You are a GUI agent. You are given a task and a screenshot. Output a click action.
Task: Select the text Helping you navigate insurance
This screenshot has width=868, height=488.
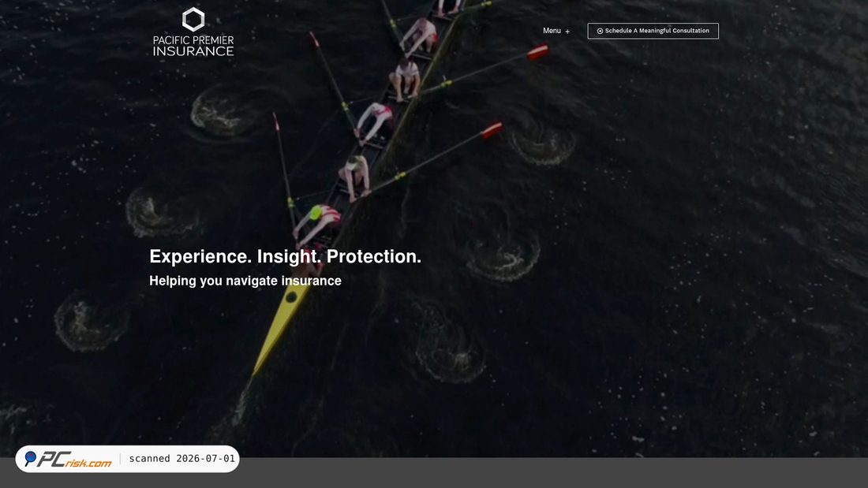245,281
